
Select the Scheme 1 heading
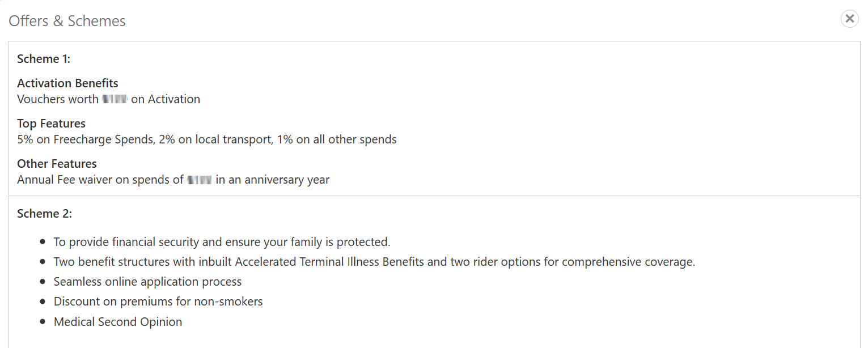pos(44,59)
